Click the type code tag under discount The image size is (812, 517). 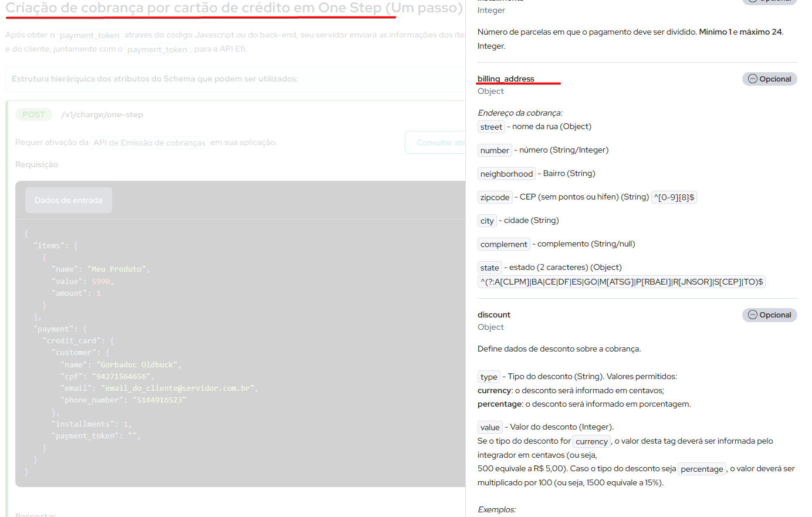pos(489,377)
